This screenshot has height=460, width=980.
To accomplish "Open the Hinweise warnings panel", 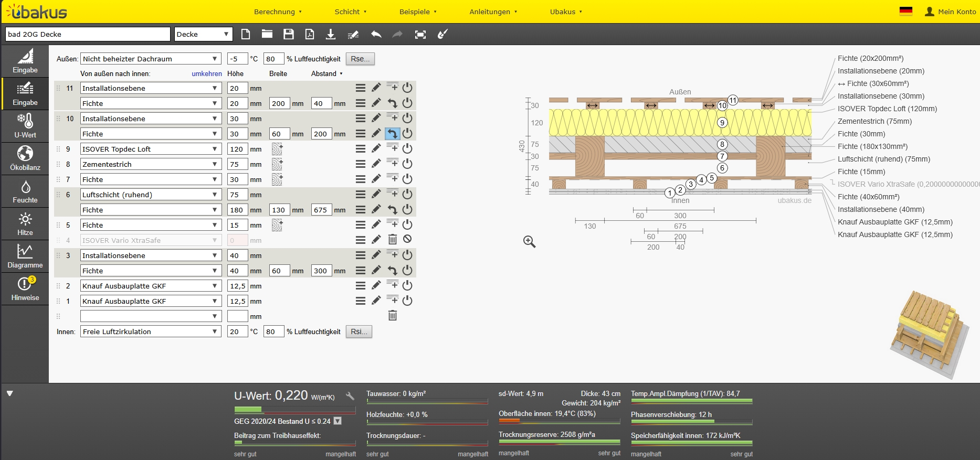I will (x=25, y=289).
